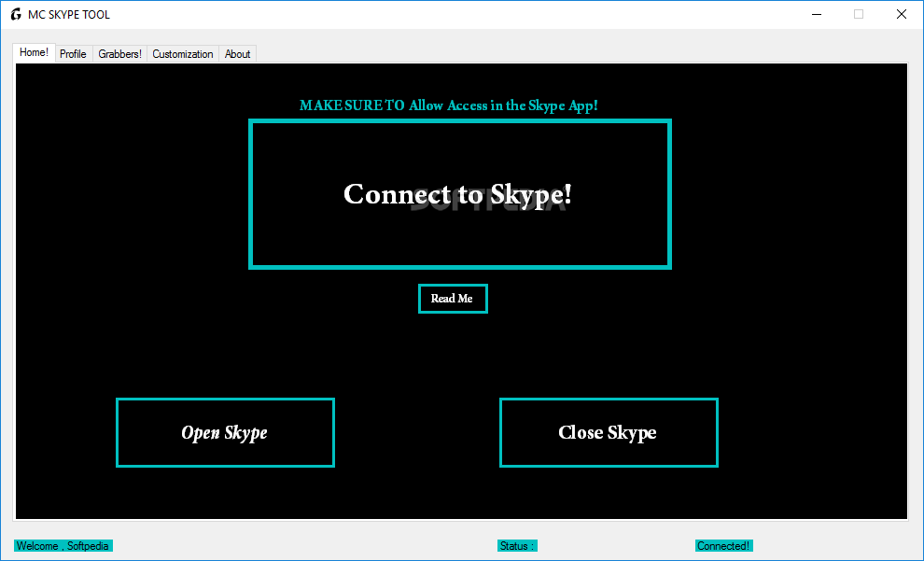The height and width of the screenshot is (561, 924).
Task: Click the 'Status :' label
Action: coord(517,546)
